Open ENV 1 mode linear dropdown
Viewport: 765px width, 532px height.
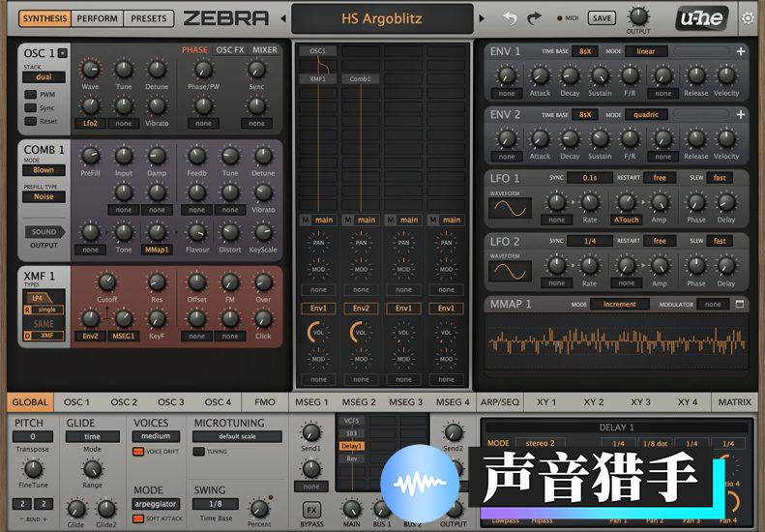[x=646, y=51]
